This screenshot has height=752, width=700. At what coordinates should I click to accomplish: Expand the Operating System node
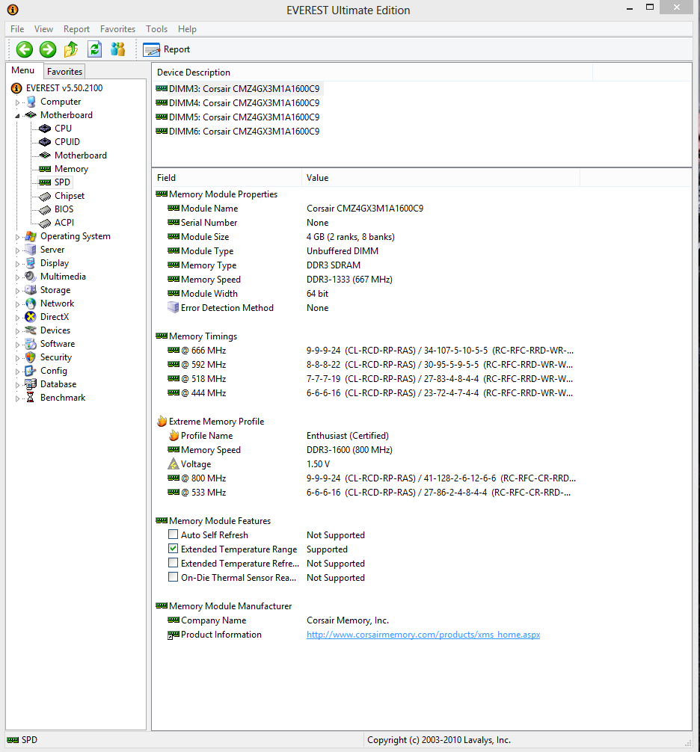pyautogui.click(x=17, y=237)
